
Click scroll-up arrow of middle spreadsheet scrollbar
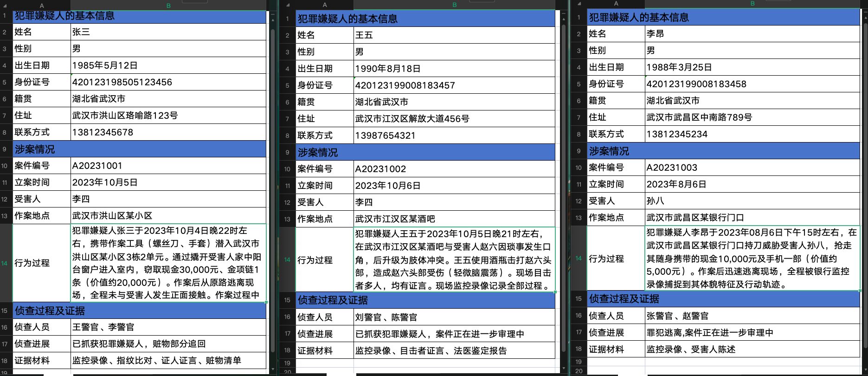click(564, 19)
